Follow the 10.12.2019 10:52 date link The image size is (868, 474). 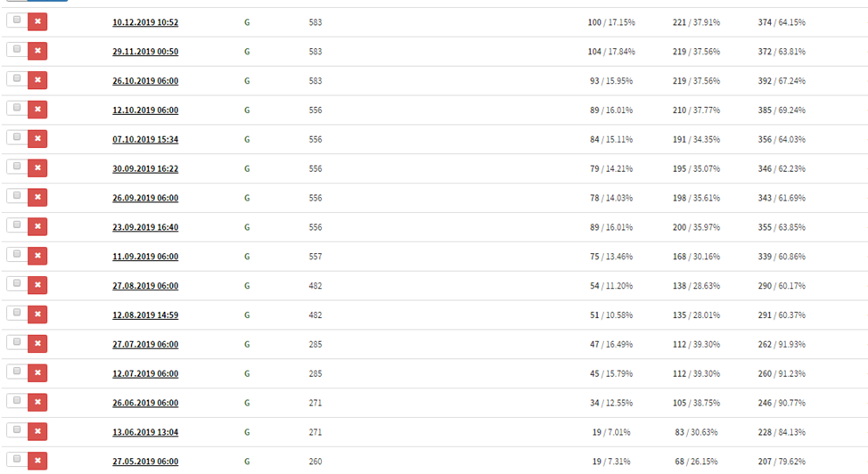tap(145, 22)
